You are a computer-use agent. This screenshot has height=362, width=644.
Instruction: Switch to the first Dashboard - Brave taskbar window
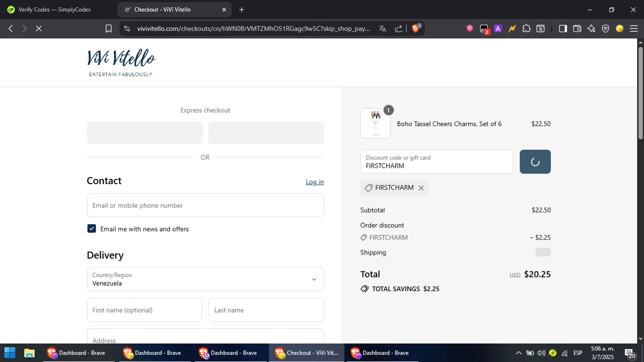(79, 353)
